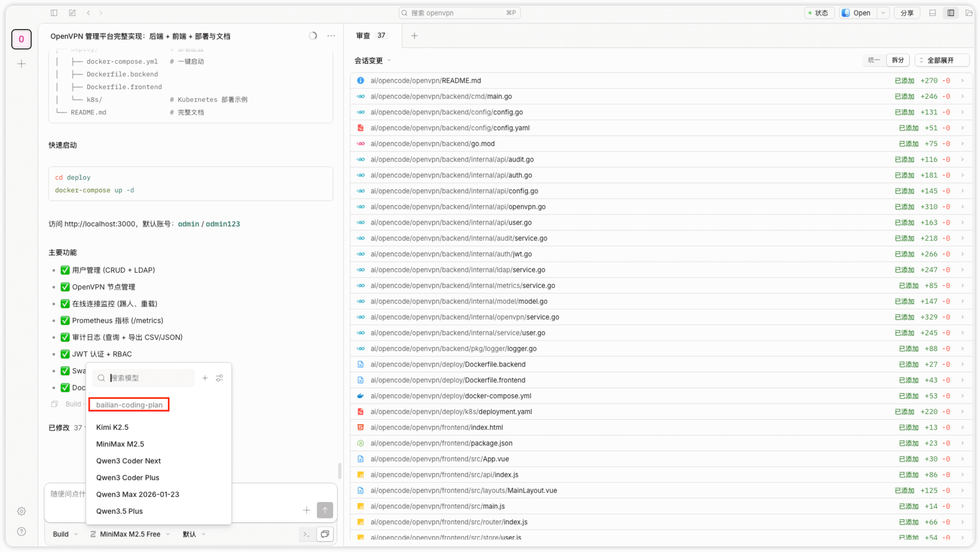Click the model filter settings icon

[x=219, y=378]
